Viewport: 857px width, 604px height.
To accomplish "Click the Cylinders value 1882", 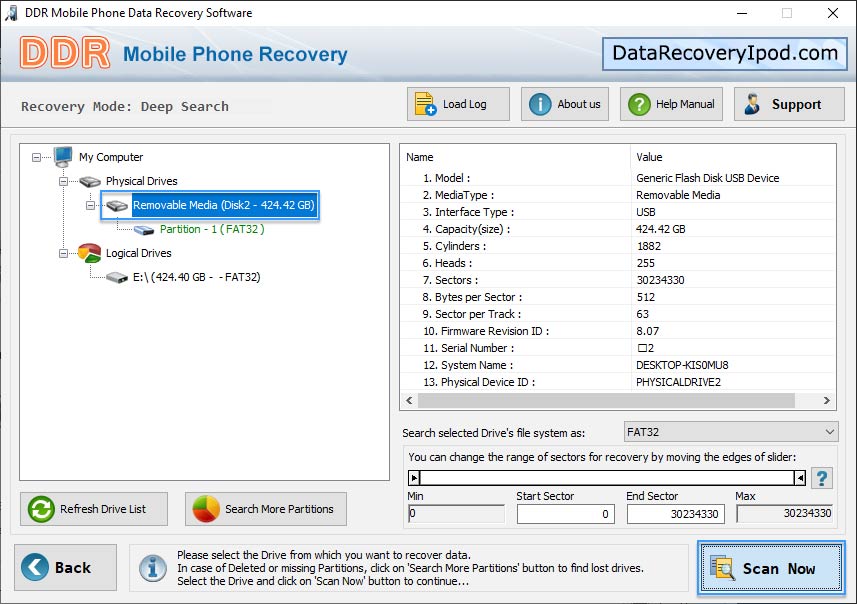I will pos(649,246).
